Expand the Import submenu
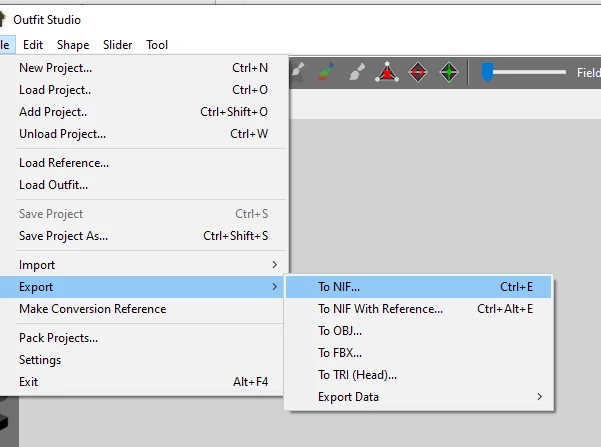 click(143, 265)
